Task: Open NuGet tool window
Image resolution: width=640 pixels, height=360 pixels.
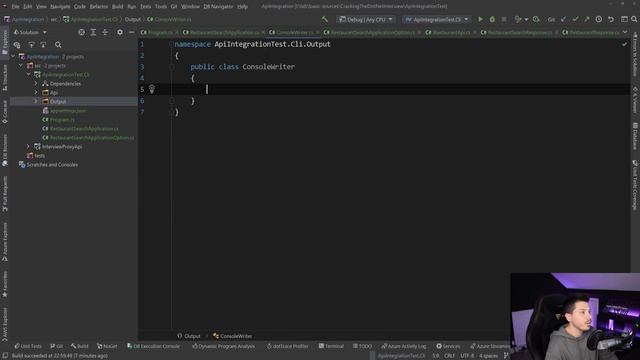Action: point(107,346)
